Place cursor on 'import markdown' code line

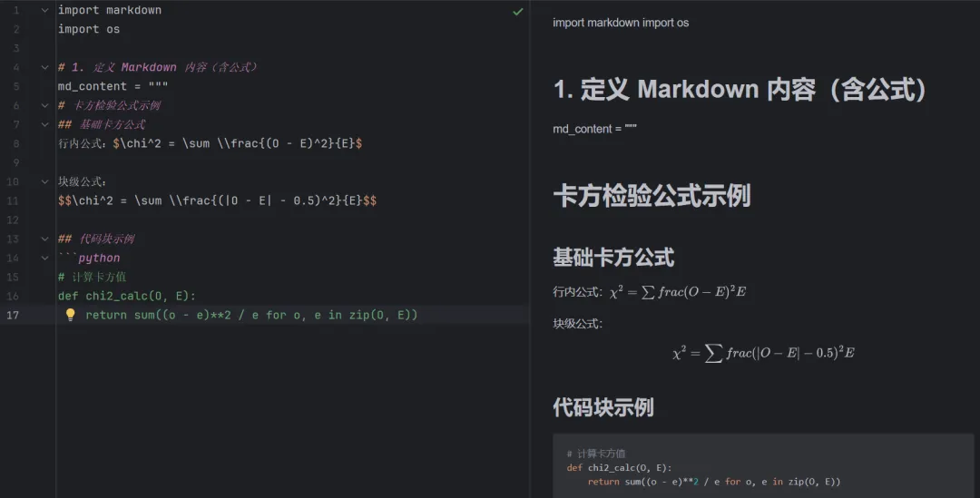pyautogui.click(x=110, y=10)
